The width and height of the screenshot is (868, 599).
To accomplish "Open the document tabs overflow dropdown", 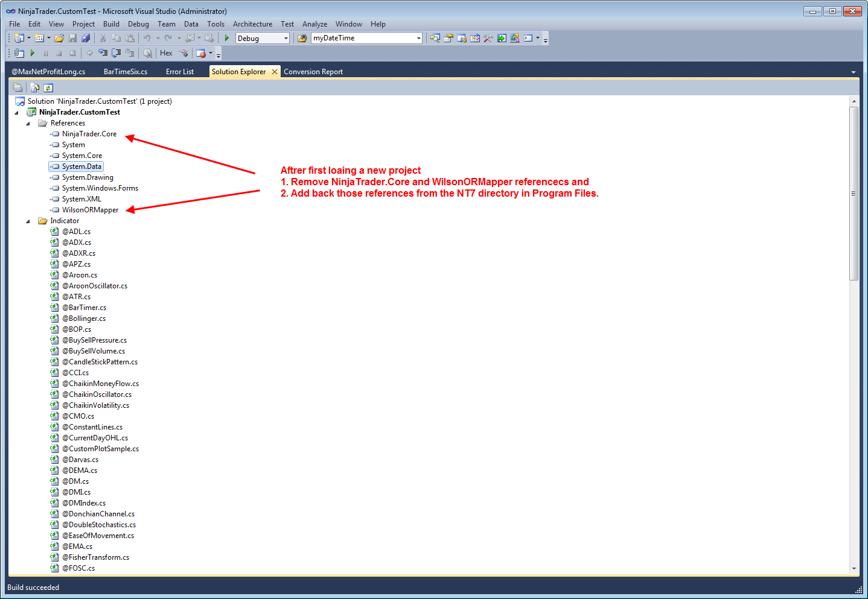I will point(854,72).
